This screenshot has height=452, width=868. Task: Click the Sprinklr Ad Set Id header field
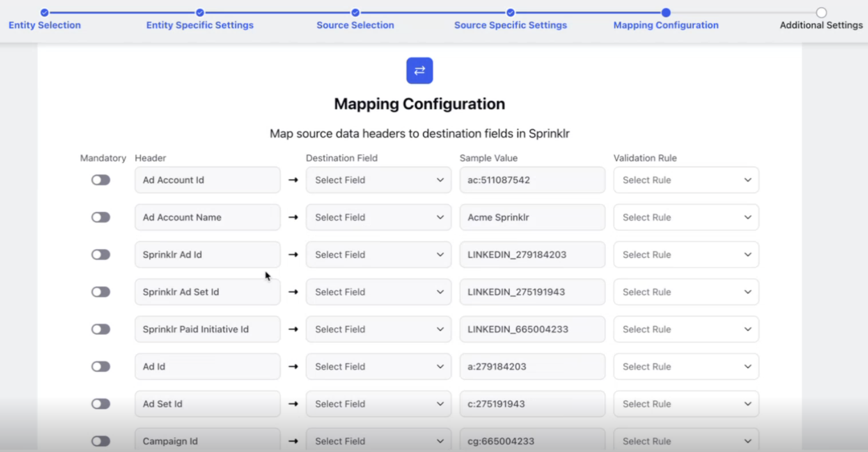click(x=208, y=292)
